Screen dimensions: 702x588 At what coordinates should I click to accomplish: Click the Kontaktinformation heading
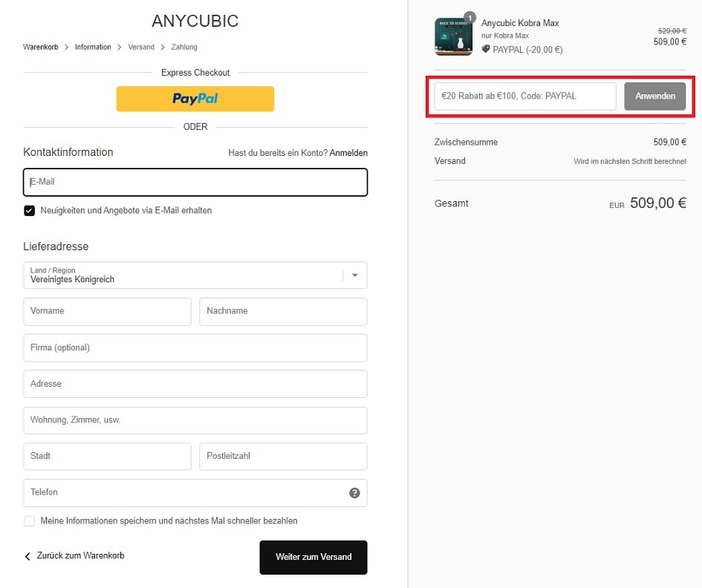click(68, 153)
